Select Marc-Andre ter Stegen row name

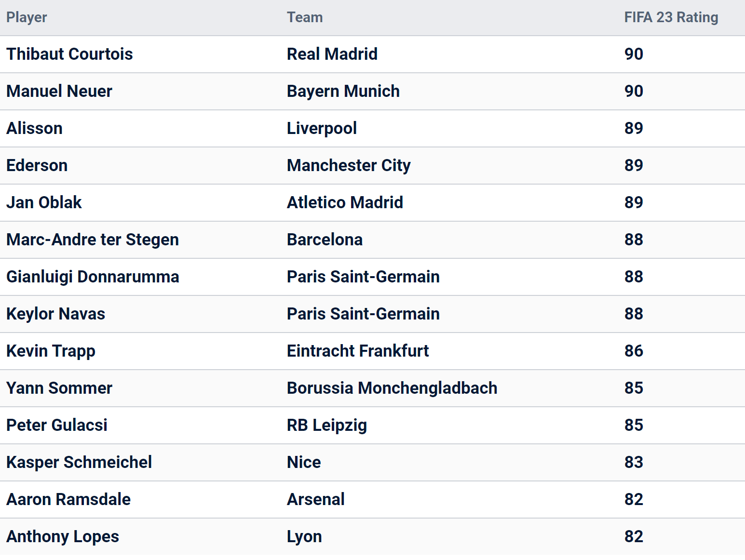point(93,240)
